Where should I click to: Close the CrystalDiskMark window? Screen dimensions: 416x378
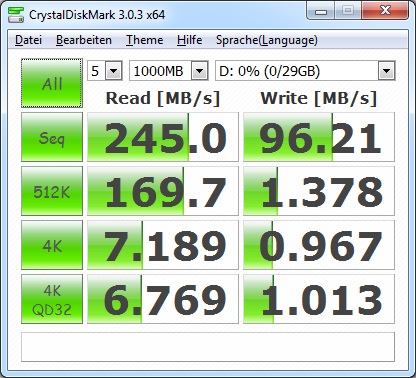tap(385, 11)
